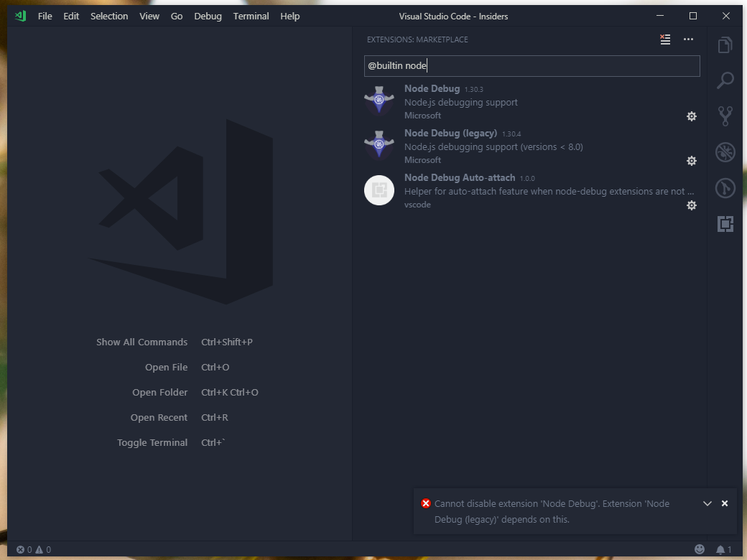Open the Terminal menu
The image size is (747, 560).
pos(251,16)
